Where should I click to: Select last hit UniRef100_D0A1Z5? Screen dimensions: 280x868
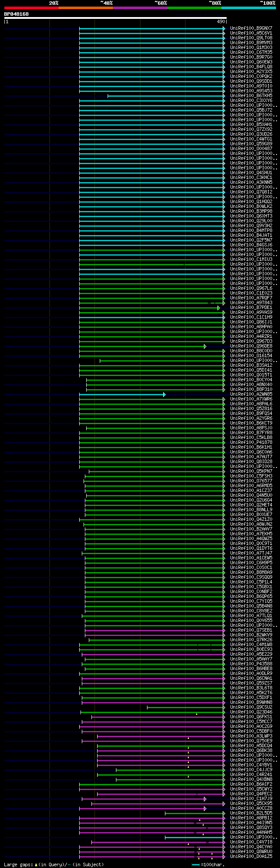pyautogui.click(x=251, y=857)
